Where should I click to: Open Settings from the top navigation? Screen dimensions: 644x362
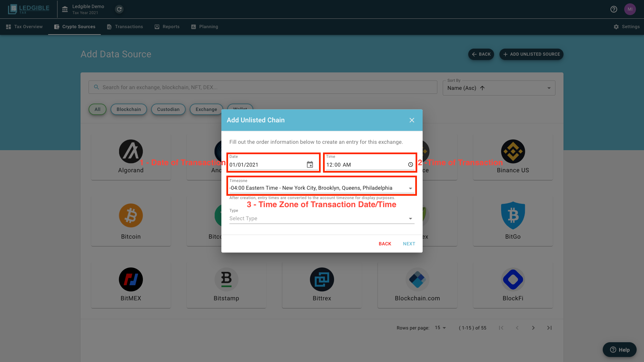point(627,27)
